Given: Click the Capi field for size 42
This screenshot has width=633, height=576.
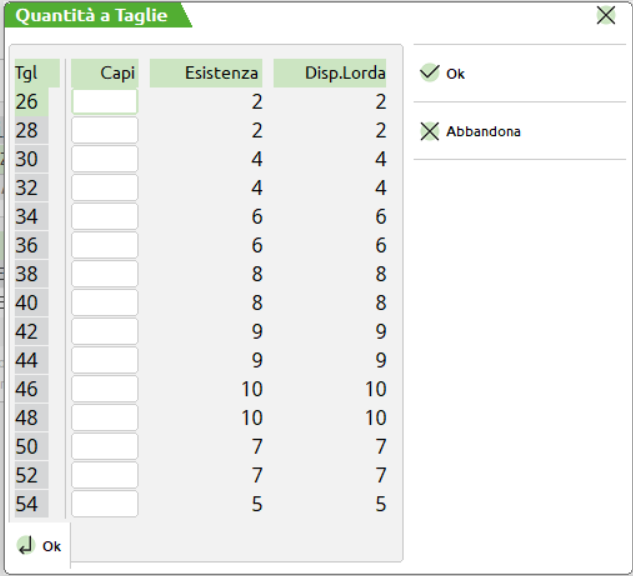Looking at the screenshot, I should (104, 332).
